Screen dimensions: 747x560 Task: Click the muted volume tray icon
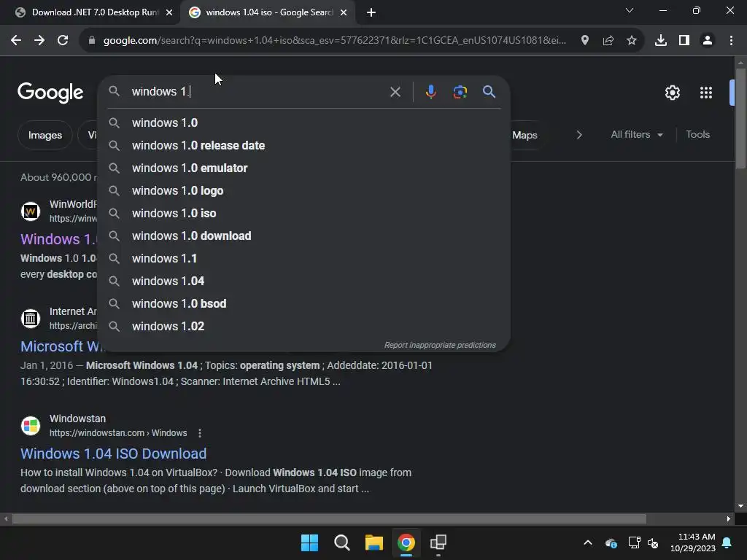pos(653,542)
